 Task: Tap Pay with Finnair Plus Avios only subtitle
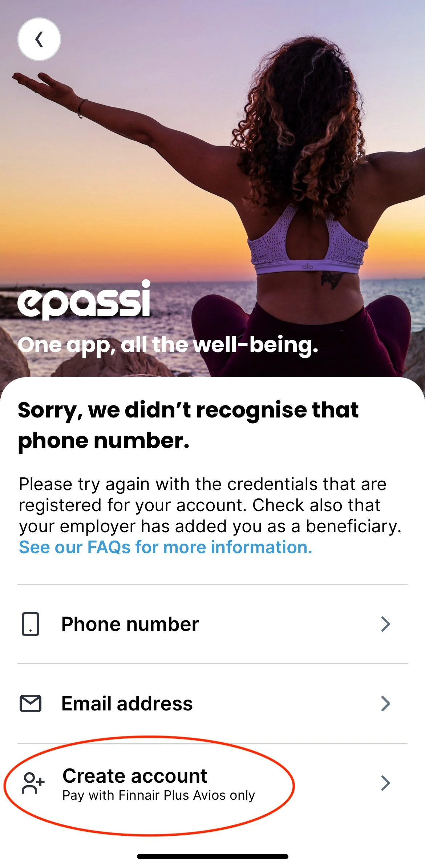point(159,796)
